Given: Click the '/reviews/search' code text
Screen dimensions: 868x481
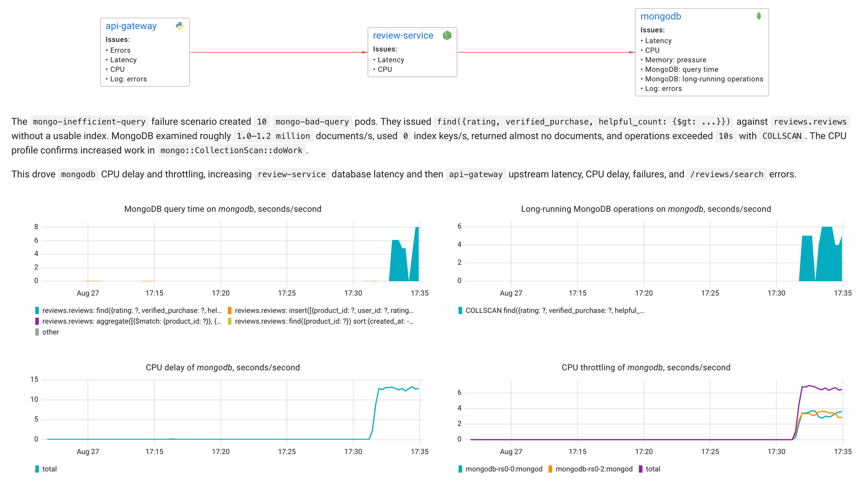Looking at the screenshot, I should click(x=726, y=174).
